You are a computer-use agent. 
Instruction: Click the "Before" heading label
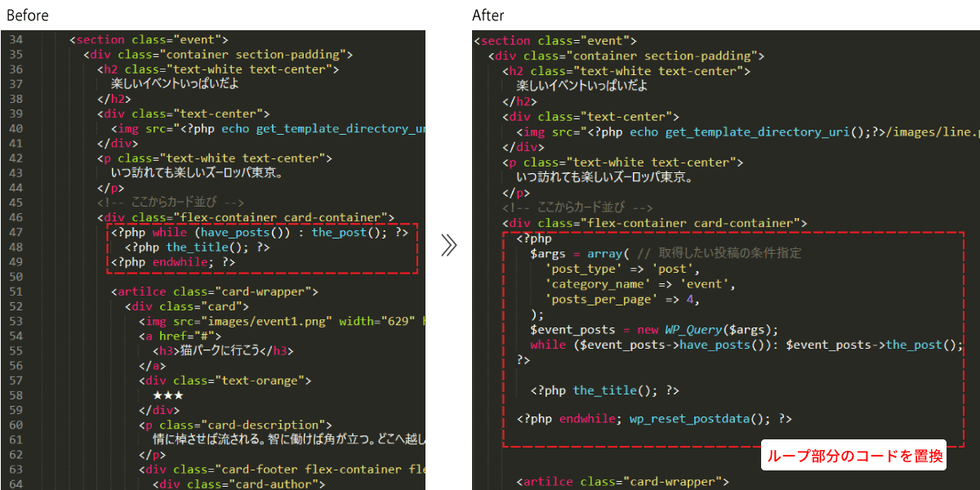(x=28, y=16)
